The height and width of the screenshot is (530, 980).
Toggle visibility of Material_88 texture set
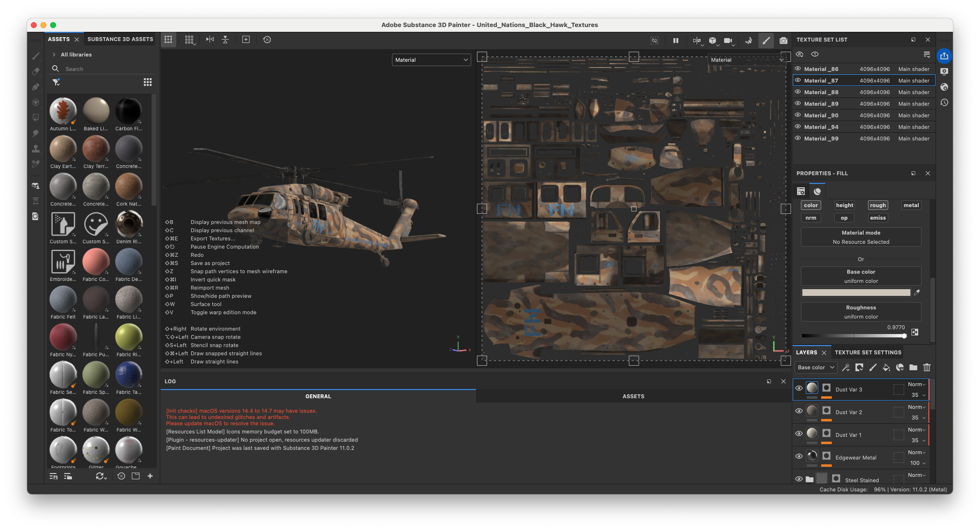click(x=798, y=92)
